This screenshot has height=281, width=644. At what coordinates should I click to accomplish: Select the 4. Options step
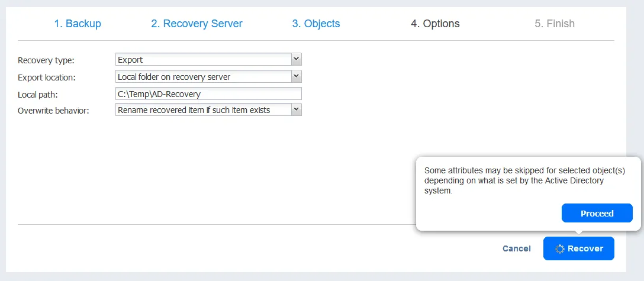coord(435,24)
